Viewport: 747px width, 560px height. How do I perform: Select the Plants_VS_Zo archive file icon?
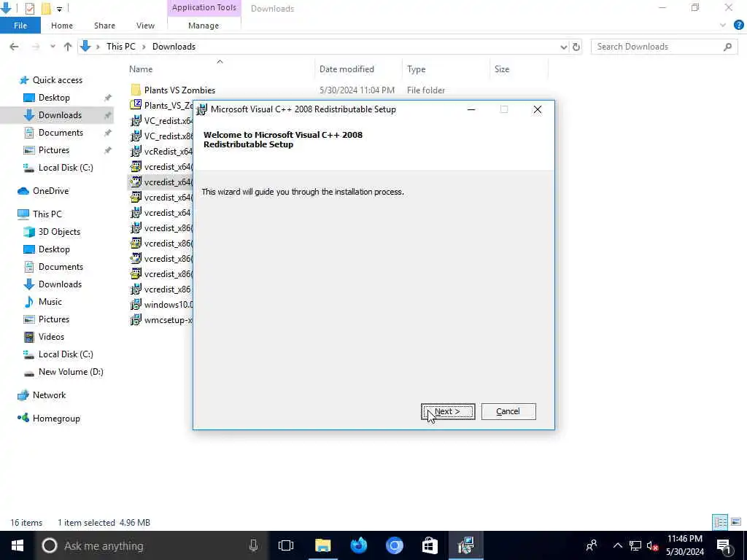coord(136,105)
